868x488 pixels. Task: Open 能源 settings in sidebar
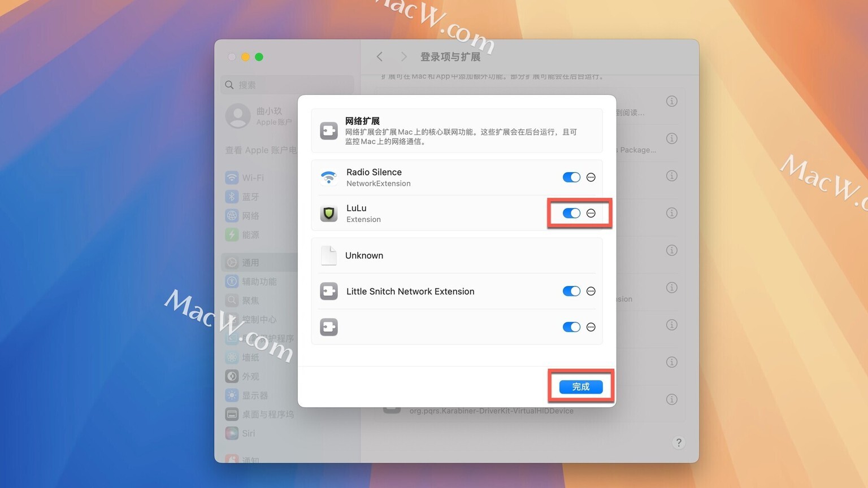point(259,234)
